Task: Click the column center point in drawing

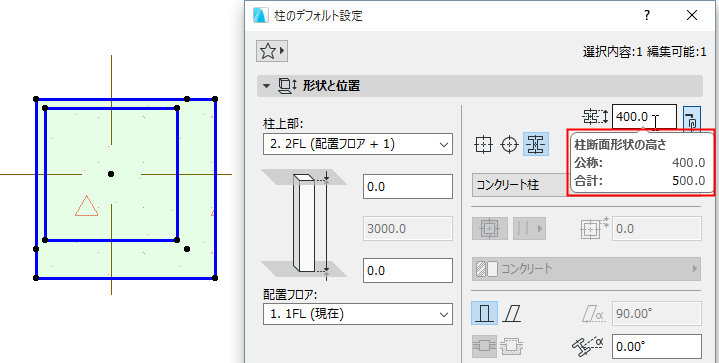Action: click(111, 174)
